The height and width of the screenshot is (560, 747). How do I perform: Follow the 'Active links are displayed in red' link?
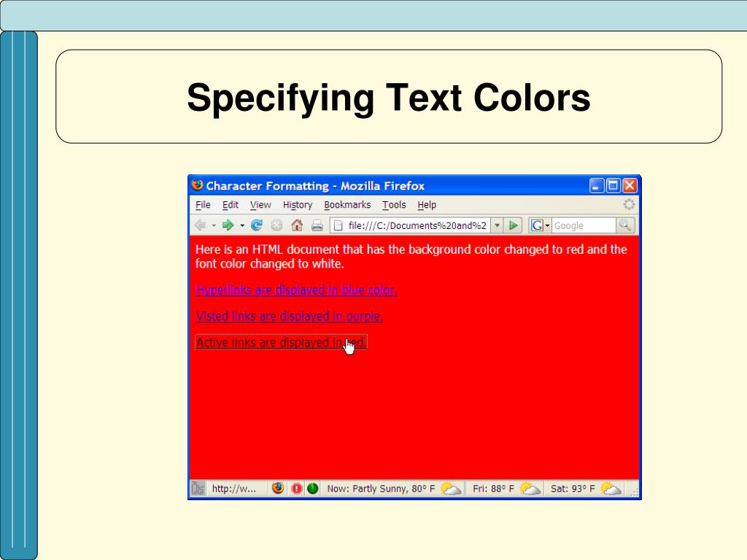281,343
